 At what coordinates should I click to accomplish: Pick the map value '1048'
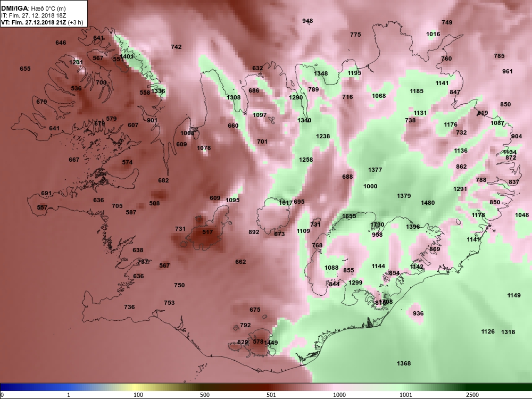[x=521, y=215]
